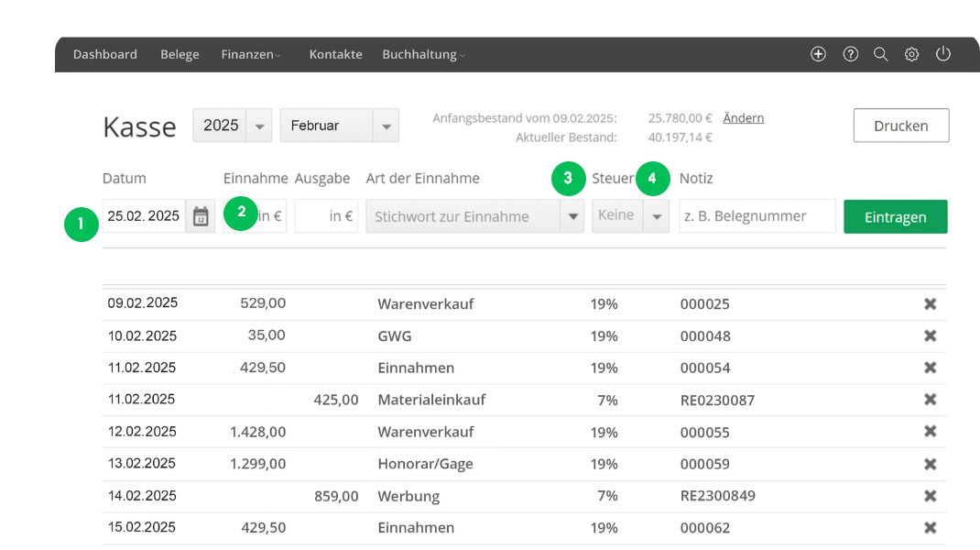Open the calendar date picker icon
The image size is (980, 550).
pos(201,216)
